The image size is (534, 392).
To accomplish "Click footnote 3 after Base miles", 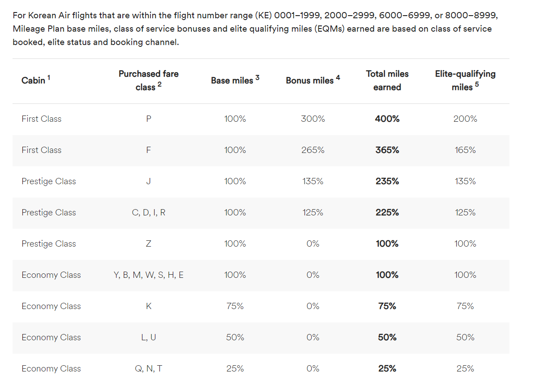I will [x=257, y=78].
